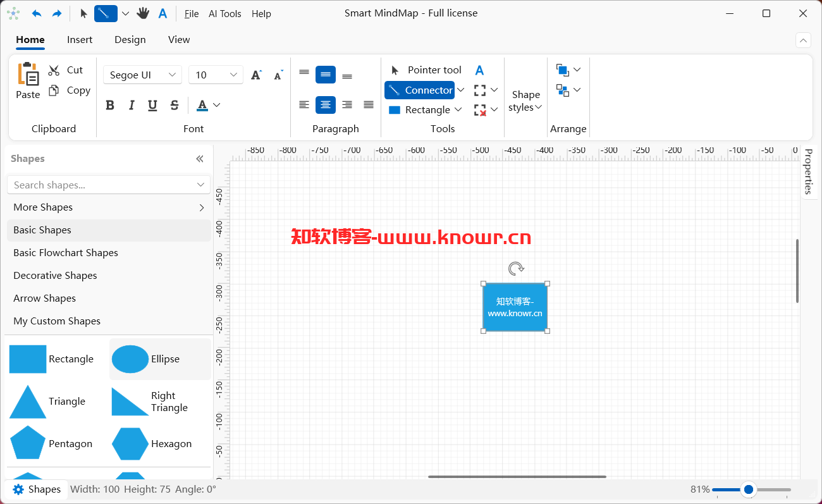Click the delete selection icon with red X
Image resolution: width=822 pixels, height=504 pixels.
(x=480, y=110)
